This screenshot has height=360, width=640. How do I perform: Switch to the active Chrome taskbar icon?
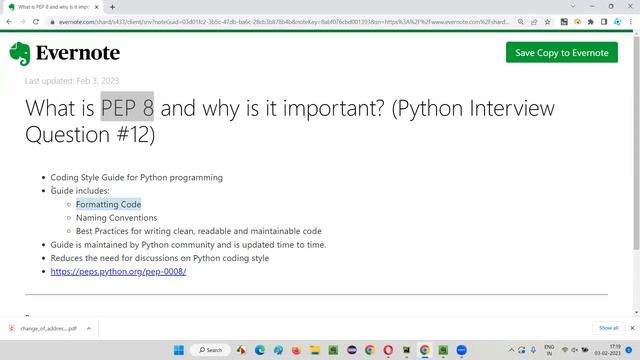tap(425, 350)
